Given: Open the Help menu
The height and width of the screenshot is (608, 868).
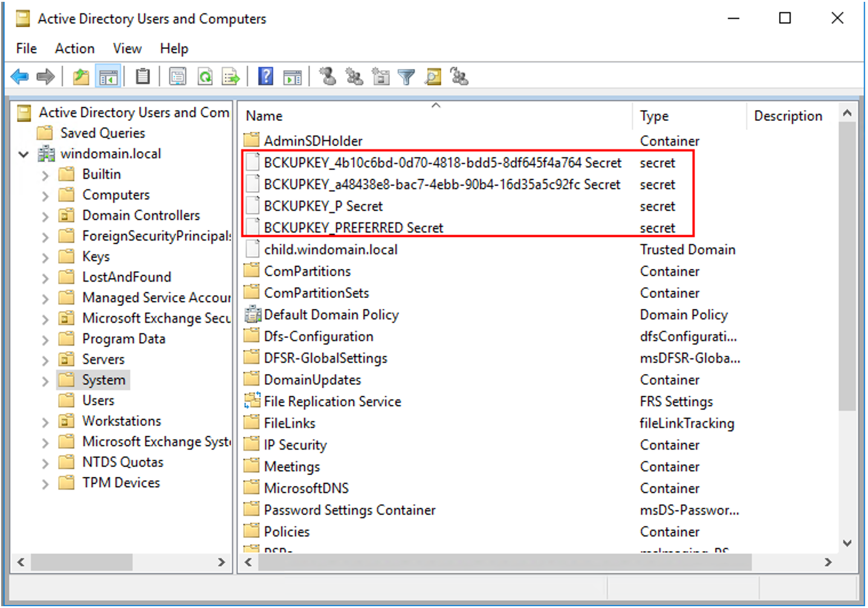Looking at the screenshot, I should point(174,48).
